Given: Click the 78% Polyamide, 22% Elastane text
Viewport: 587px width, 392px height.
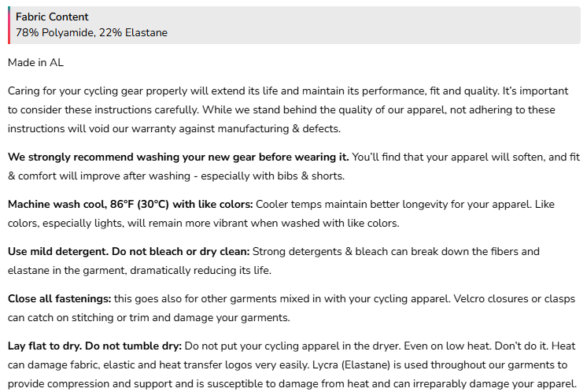Looking at the screenshot, I should coord(91,33).
